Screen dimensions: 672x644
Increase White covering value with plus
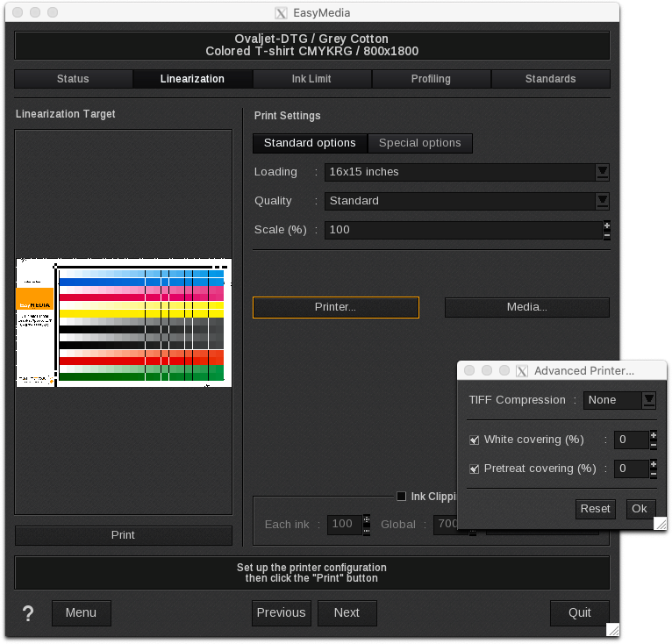[653, 435]
